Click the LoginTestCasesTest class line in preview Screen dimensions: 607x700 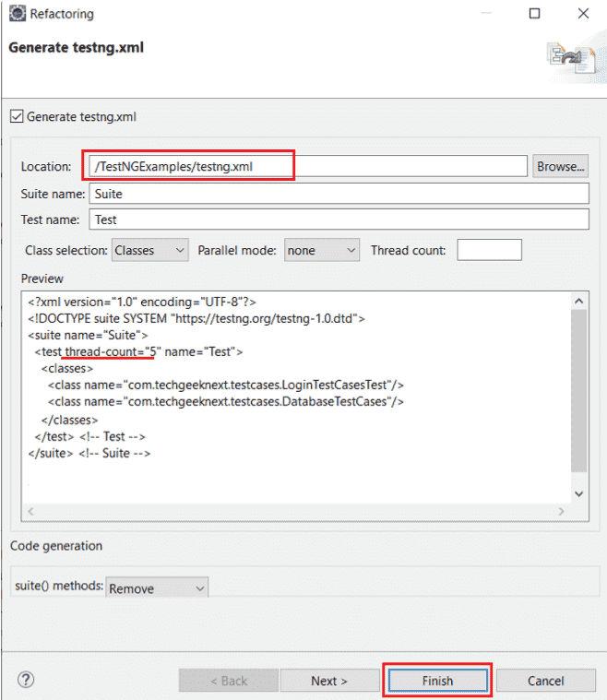click(x=226, y=385)
